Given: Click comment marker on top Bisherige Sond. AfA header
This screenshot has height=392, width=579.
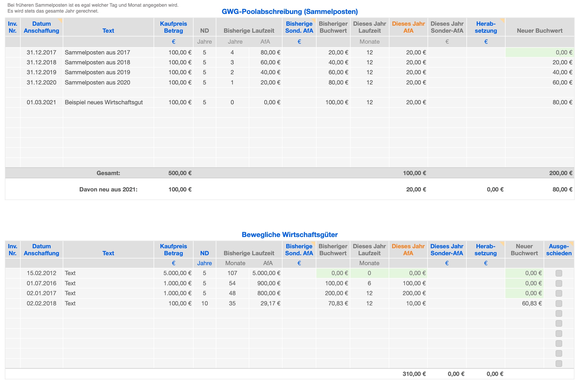Looking at the screenshot, I should (x=314, y=20).
